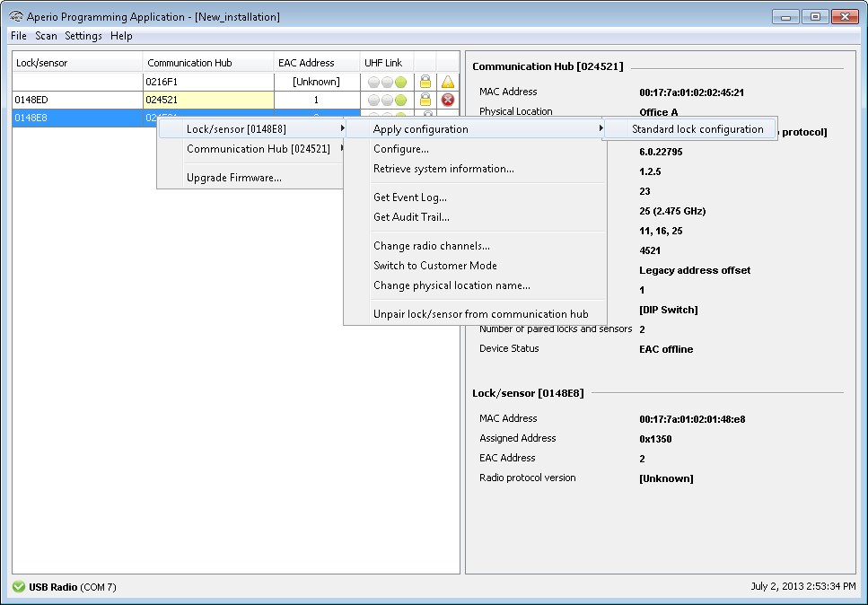The height and width of the screenshot is (605, 868).
Task: Choose Get Event Log...
Action: [475, 197]
